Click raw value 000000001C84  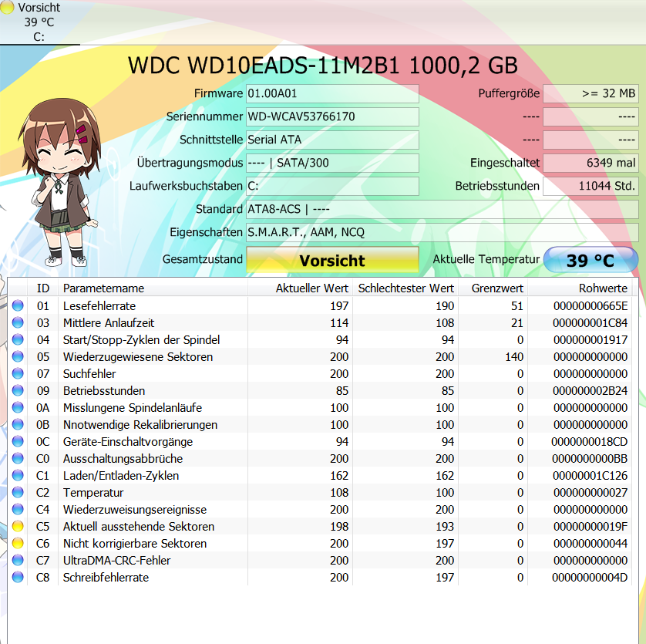tap(590, 323)
